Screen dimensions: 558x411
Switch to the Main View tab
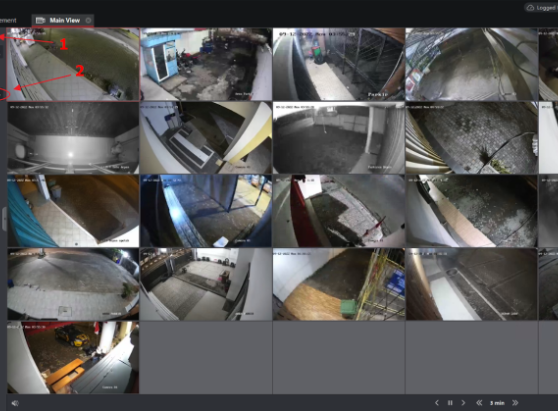pos(63,20)
